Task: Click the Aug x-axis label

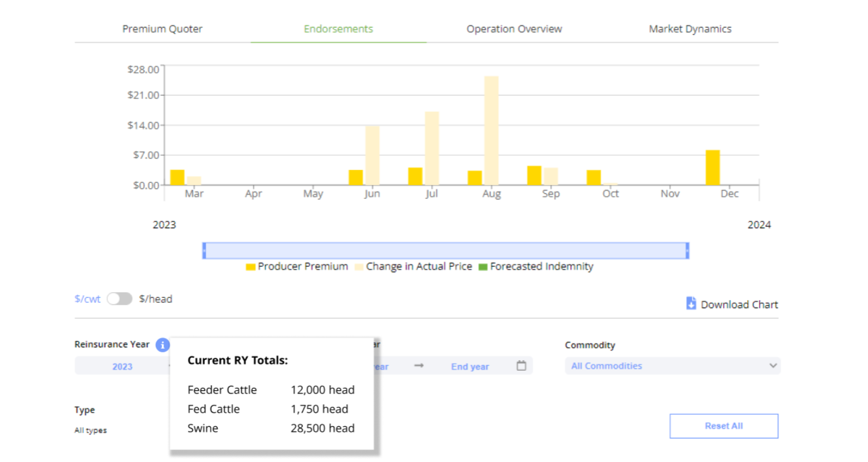Action: (492, 194)
